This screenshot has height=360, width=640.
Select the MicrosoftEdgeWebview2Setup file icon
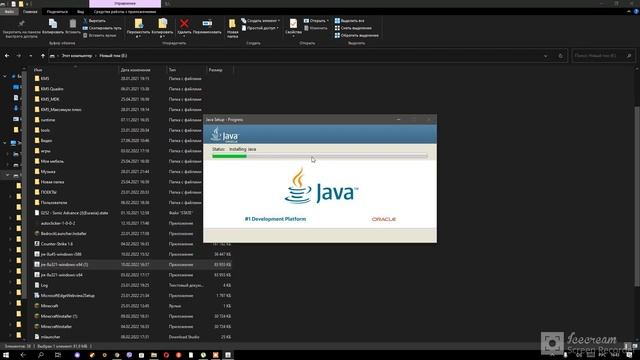click(37, 296)
